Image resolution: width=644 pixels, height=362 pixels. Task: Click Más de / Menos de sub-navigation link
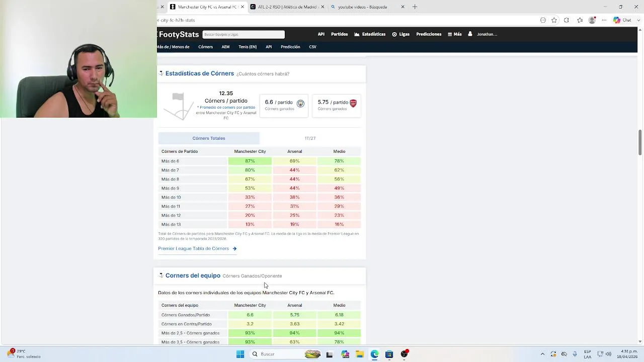(x=173, y=47)
